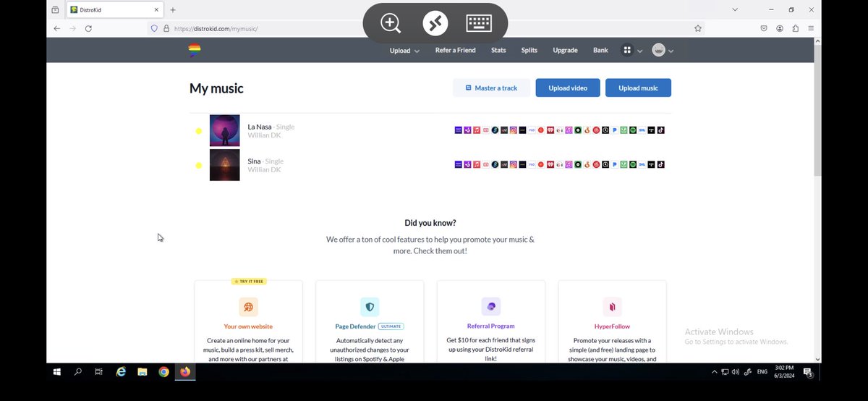Open Chrome from the Windows taskbar

point(163,372)
